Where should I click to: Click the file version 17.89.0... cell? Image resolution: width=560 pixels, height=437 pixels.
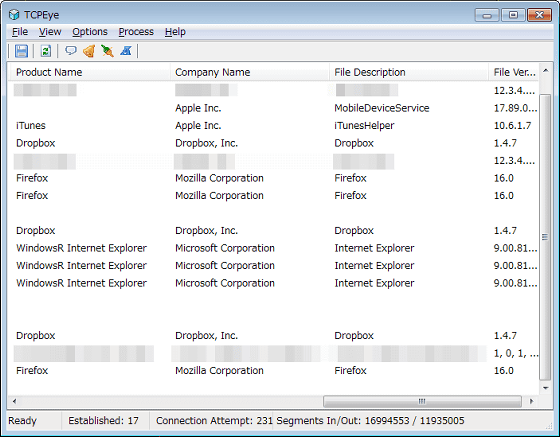click(515, 108)
